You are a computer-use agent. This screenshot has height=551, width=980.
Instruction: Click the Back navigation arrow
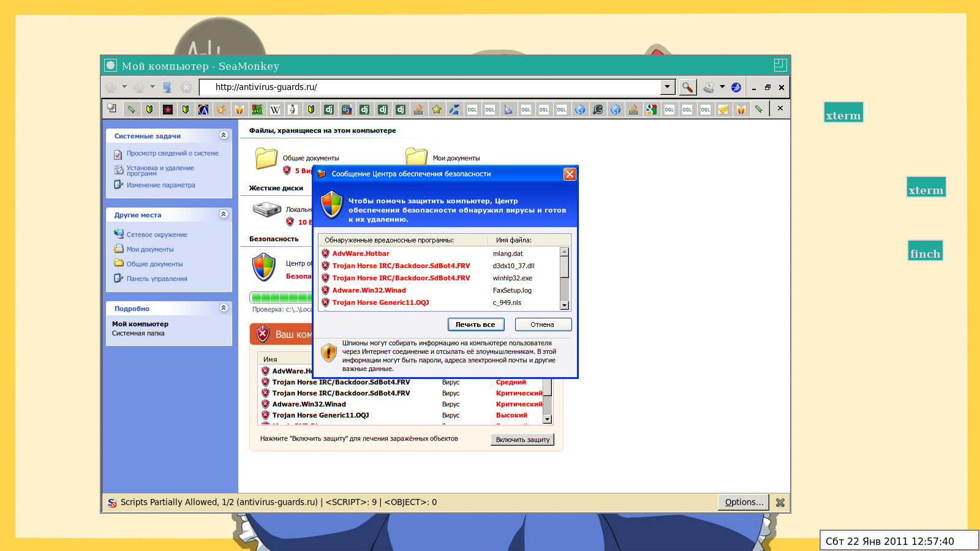click(x=111, y=88)
